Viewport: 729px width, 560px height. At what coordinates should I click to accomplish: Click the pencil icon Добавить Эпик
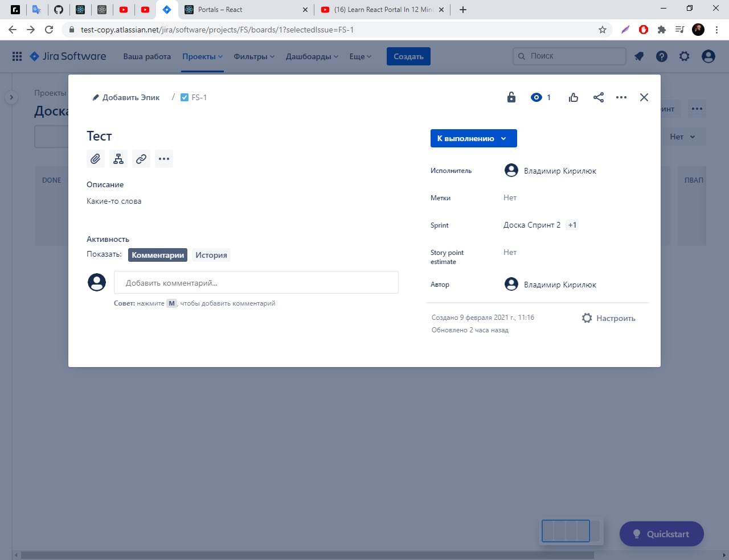click(96, 98)
